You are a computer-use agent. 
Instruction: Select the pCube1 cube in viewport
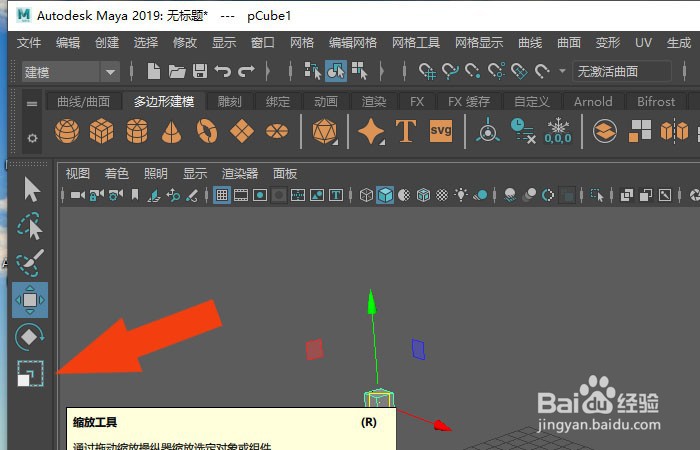379,398
